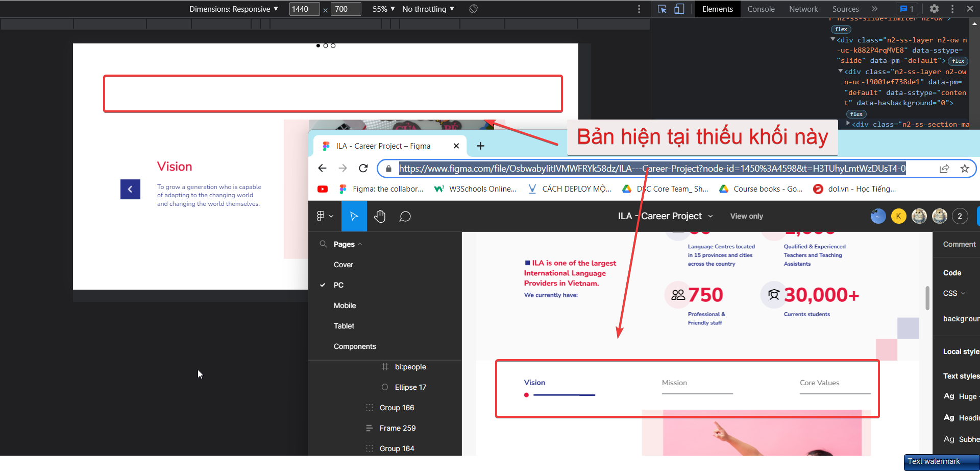This screenshot has height=471, width=980.
Task: Click the yellow K user avatar
Action: [x=898, y=216]
